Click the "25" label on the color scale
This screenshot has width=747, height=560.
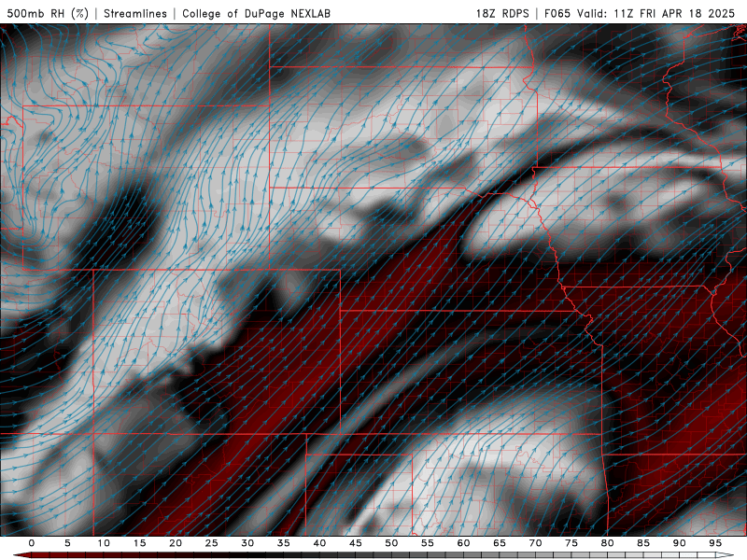(x=212, y=543)
